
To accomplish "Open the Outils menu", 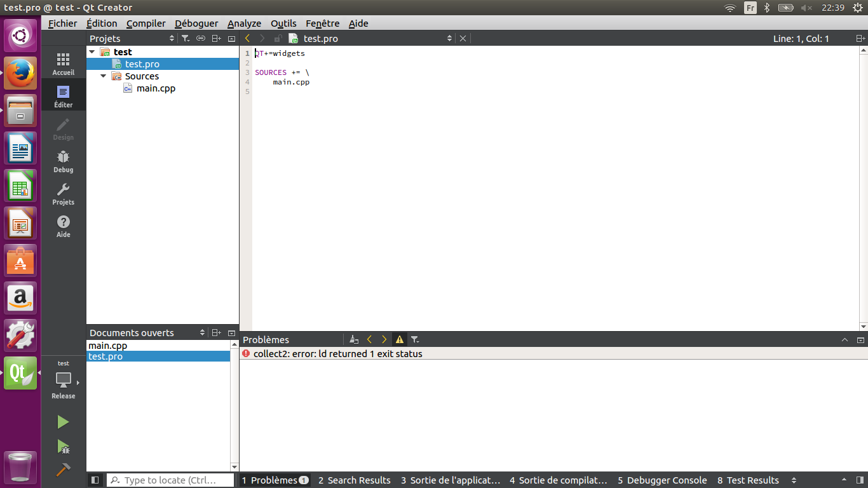I will pyautogui.click(x=283, y=24).
